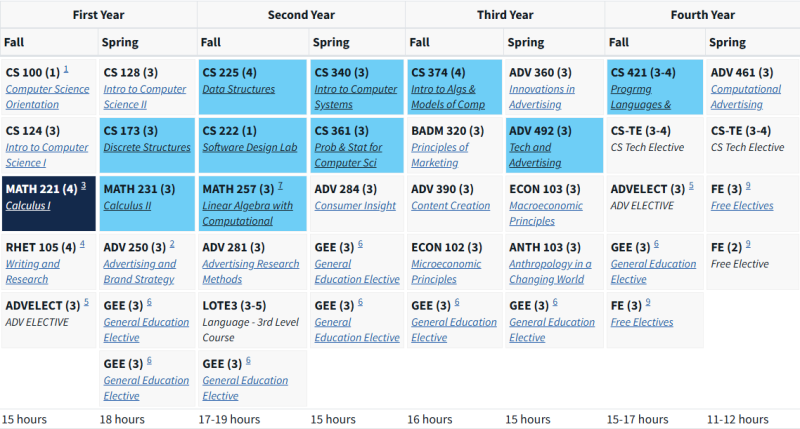Click the ANTH 103 (3) course title

[545, 247]
